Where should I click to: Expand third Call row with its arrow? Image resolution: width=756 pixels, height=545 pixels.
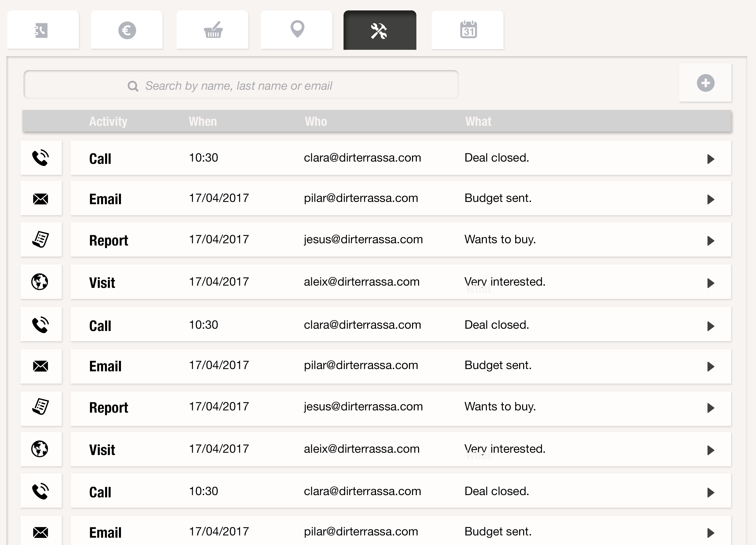(711, 493)
